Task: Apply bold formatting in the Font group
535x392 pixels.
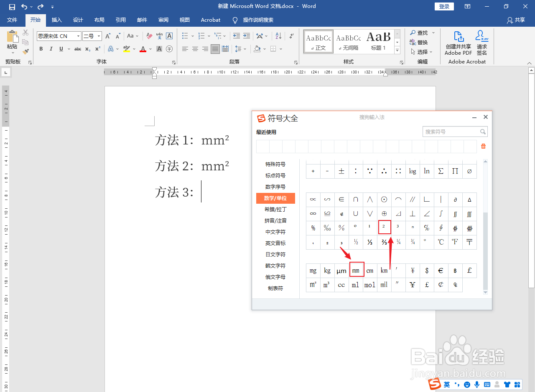Action: tap(41, 49)
